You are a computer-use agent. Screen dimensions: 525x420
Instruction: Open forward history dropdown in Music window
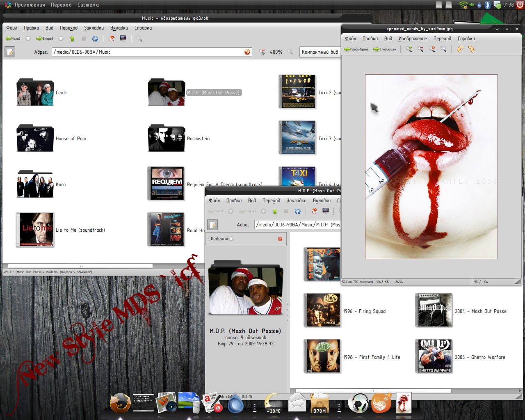tap(61, 39)
